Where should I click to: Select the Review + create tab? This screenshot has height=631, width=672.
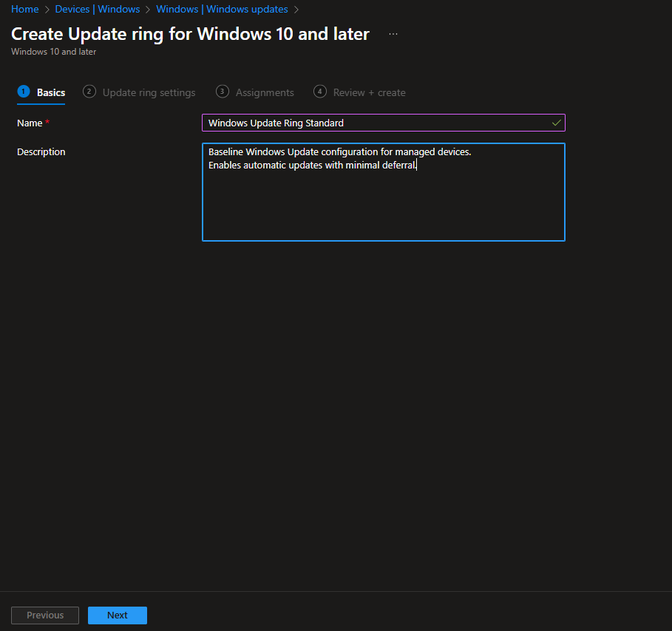[x=369, y=92]
